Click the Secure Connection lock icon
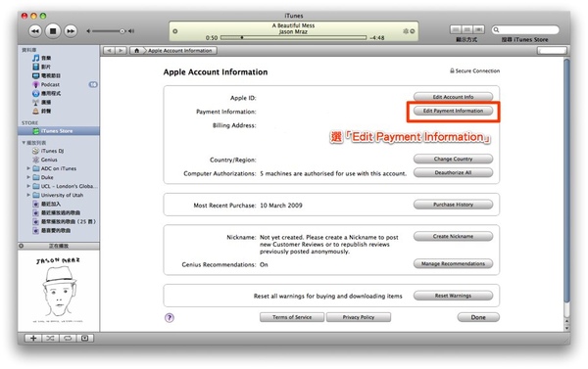Viewport: 588px width, 369px height. point(452,70)
